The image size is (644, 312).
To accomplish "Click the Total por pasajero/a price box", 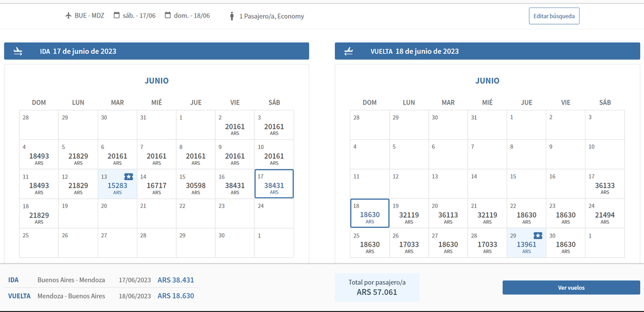I will (377, 287).
